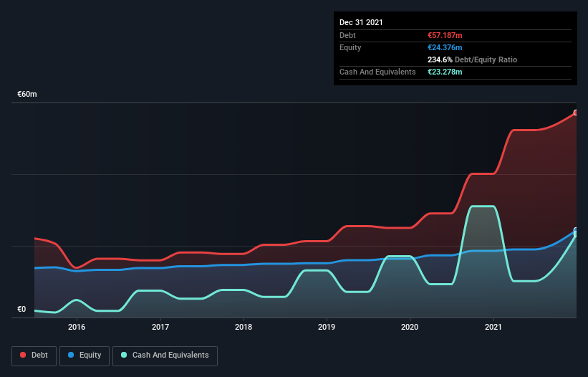
Task: Click the Debt label in tooltip
Action: tap(347, 35)
